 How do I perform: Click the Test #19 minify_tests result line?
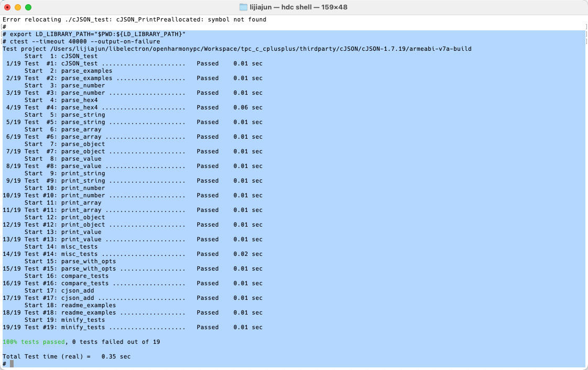point(132,327)
